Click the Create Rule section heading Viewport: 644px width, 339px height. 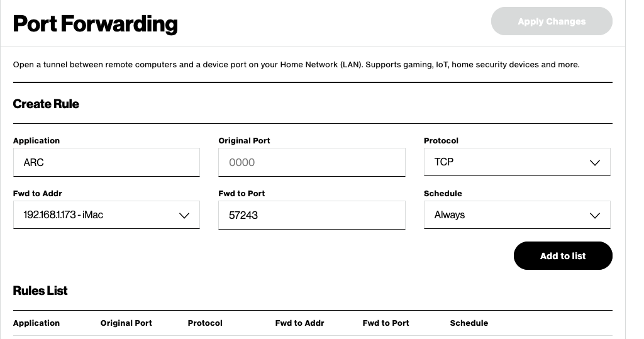click(x=46, y=104)
